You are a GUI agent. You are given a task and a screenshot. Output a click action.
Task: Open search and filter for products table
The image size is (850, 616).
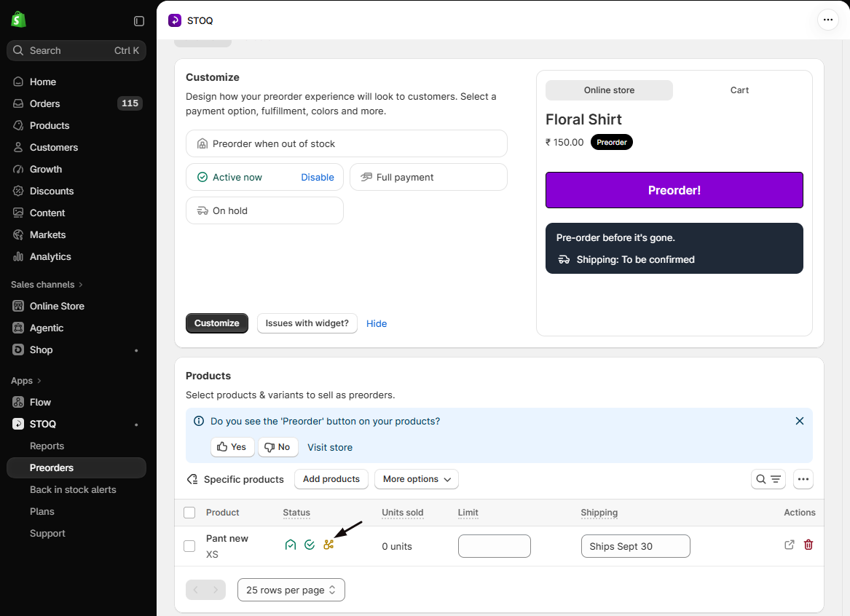768,479
